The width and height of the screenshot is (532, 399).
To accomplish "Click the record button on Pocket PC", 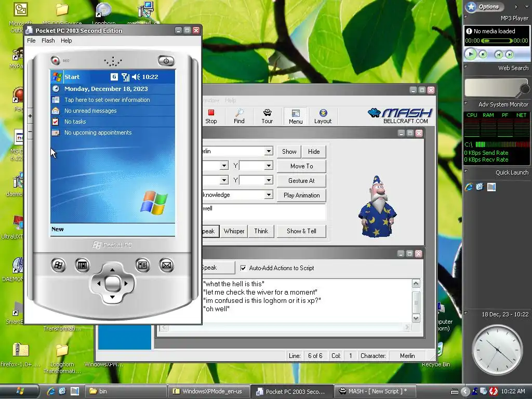I will click(x=55, y=60).
